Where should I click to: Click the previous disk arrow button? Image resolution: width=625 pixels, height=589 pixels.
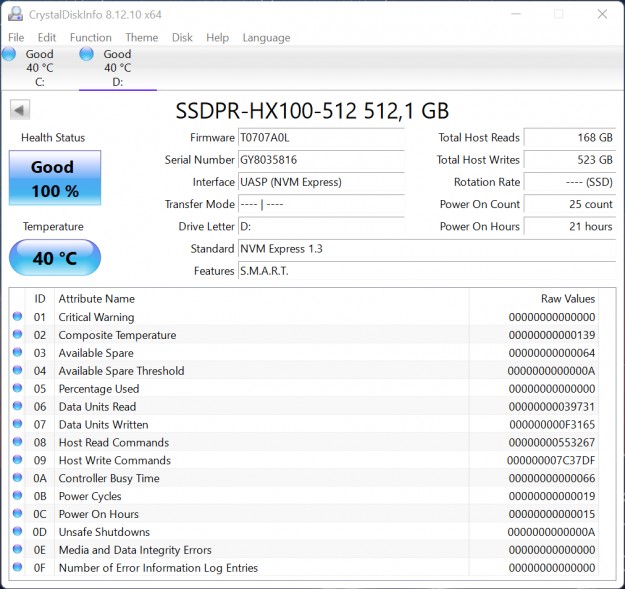[x=19, y=110]
